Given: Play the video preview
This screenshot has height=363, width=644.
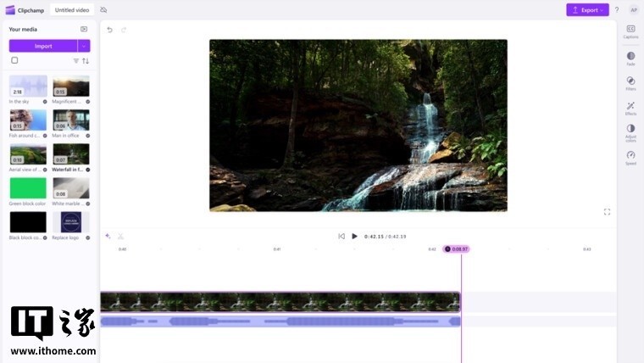Looking at the screenshot, I should tap(354, 237).
